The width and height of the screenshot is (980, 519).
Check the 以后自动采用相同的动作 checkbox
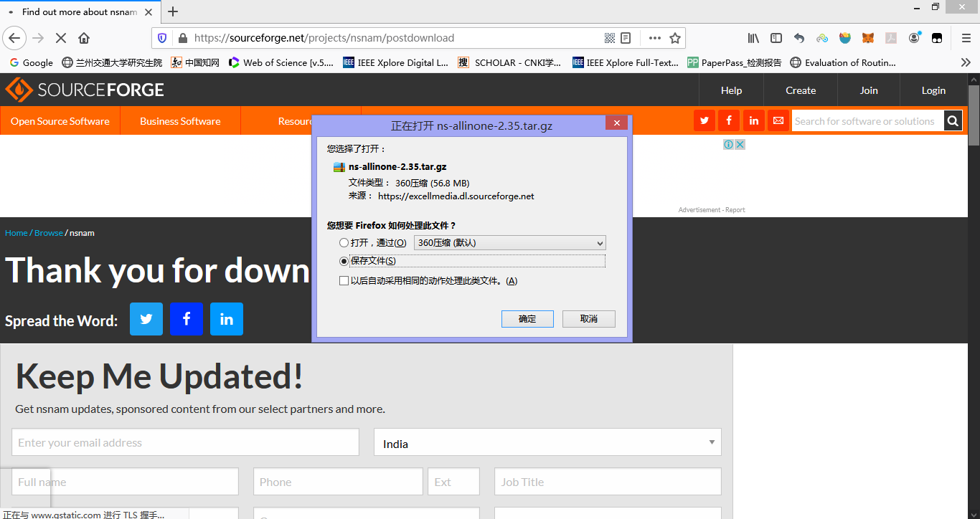(x=344, y=280)
